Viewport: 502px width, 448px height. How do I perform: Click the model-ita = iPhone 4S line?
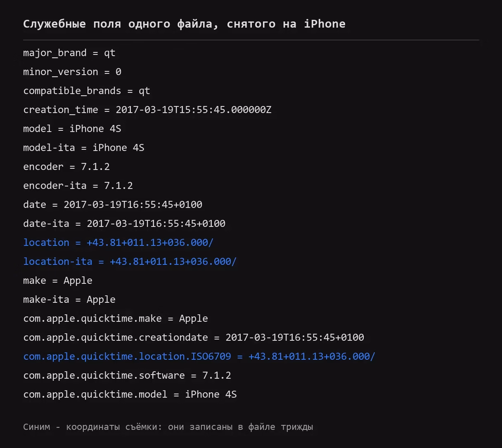84,148
